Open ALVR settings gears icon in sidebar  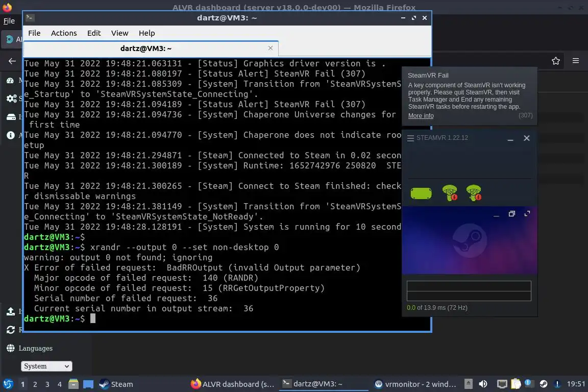coord(11,99)
